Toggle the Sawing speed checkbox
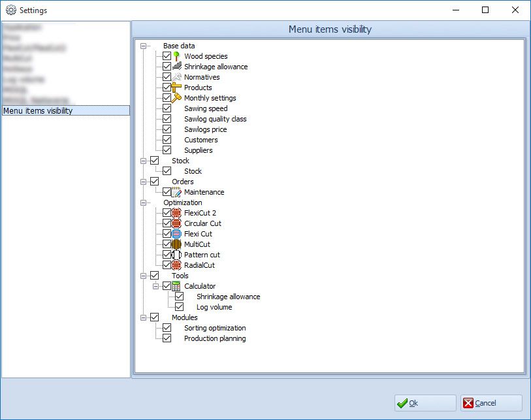This screenshot has height=420, width=531. [x=167, y=108]
